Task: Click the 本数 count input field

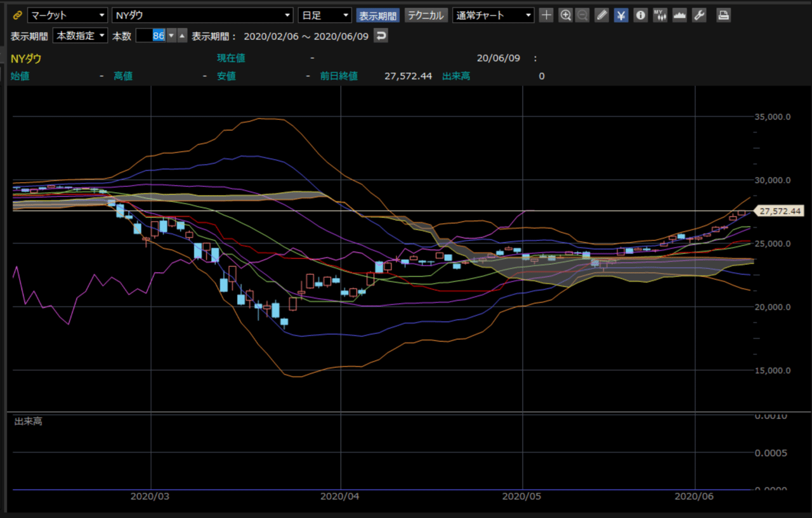Action: (x=151, y=36)
